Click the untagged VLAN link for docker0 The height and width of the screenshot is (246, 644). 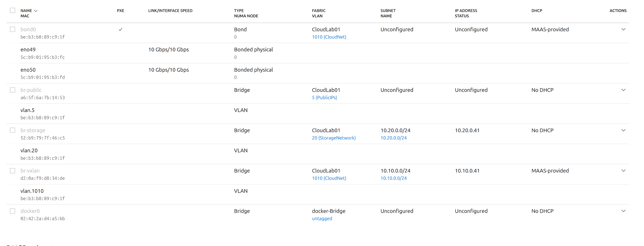coord(322,219)
